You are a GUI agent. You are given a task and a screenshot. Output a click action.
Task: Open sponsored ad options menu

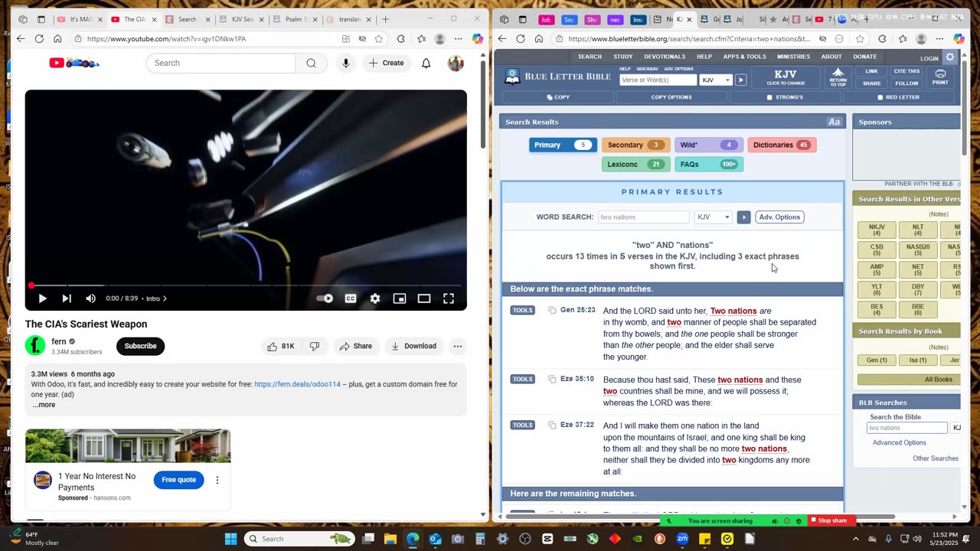pos(217,480)
